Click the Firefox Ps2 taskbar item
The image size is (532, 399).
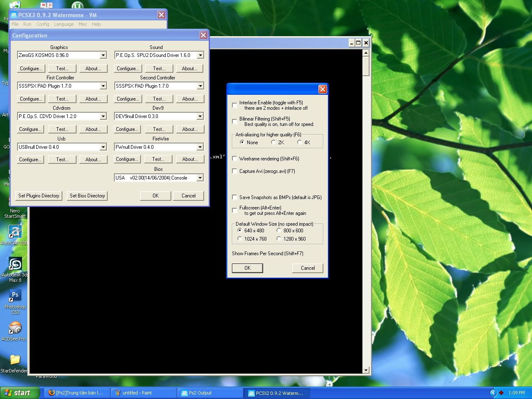(76, 393)
